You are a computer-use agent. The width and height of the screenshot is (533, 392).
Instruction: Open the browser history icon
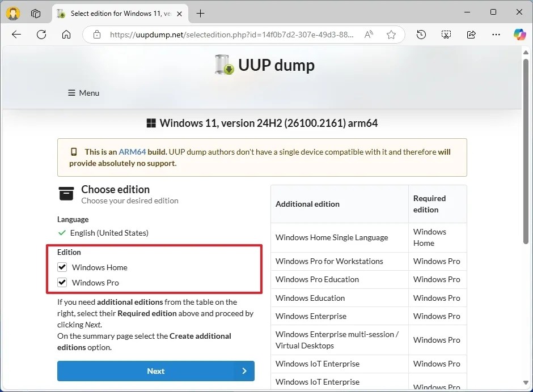[421, 35]
